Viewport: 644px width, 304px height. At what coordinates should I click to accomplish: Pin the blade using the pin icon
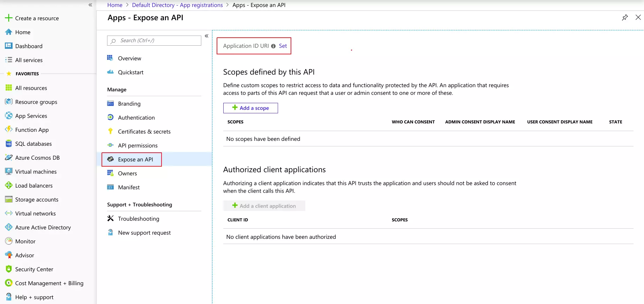(625, 17)
